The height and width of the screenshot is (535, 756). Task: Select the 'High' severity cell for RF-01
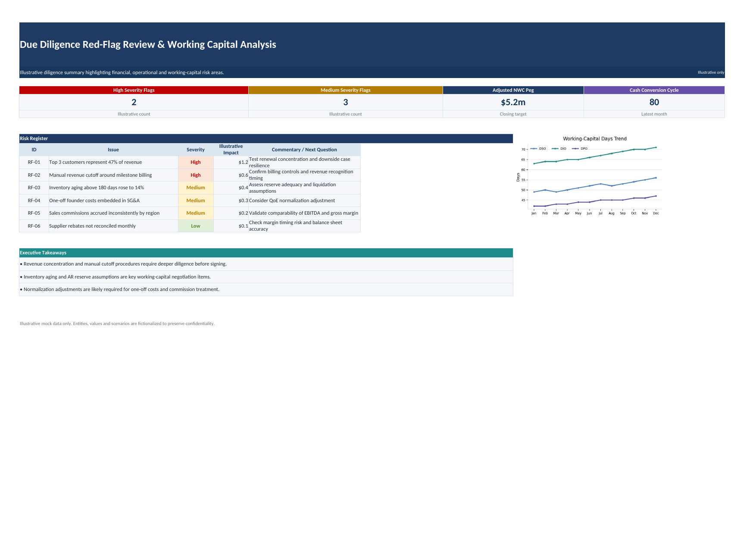tap(196, 162)
